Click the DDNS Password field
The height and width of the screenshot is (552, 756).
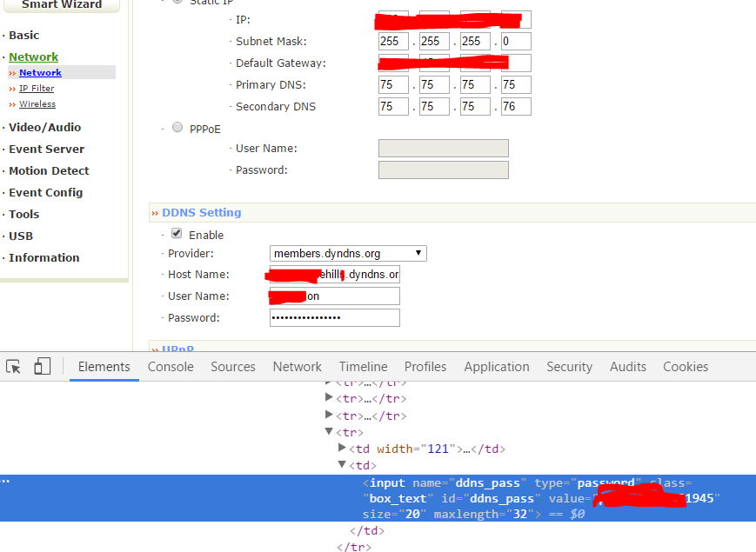334,318
